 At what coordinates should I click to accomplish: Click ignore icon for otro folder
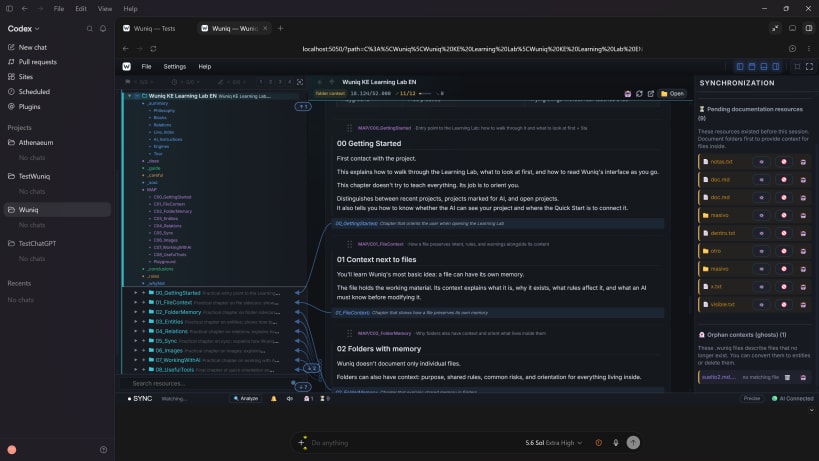[783, 251]
